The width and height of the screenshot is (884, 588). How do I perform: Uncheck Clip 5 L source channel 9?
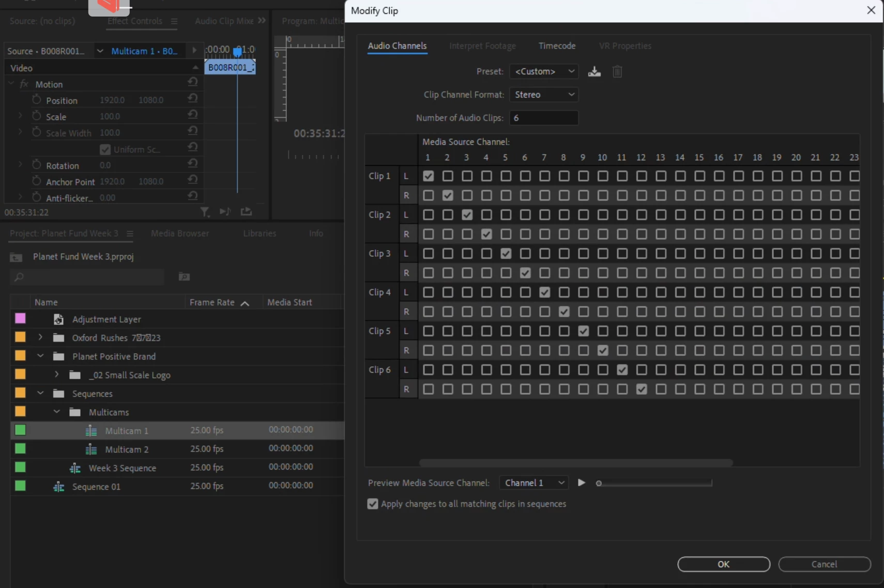584,331
